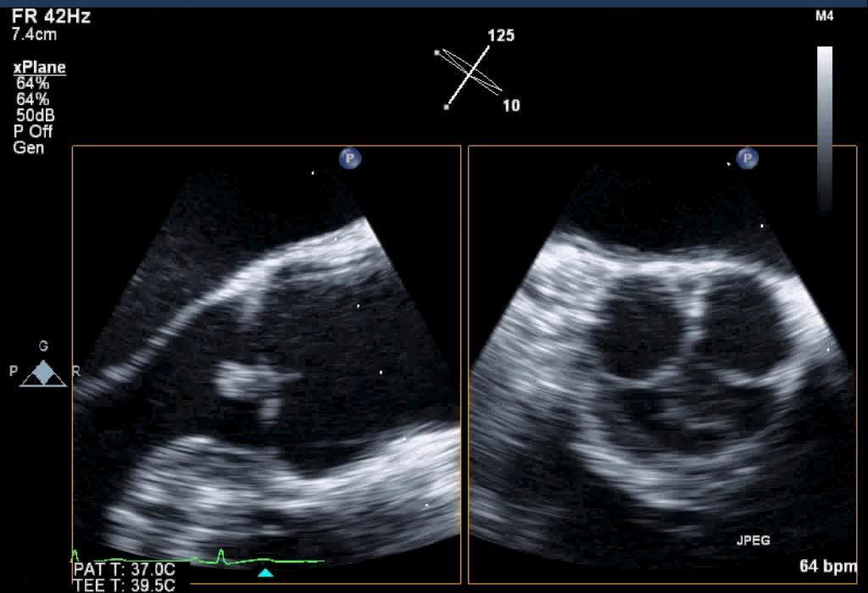The width and height of the screenshot is (868, 593).
Task: Select the xPlane mode label
Action: coord(39,68)
